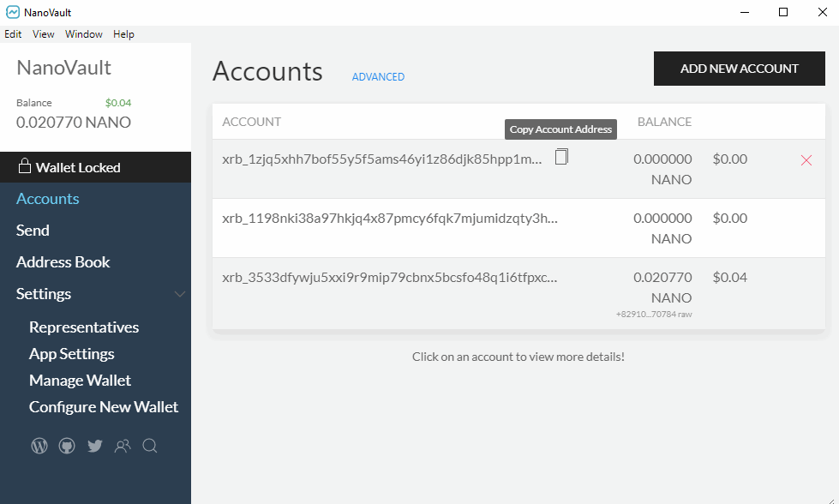Open the Help menu

[x=123, y=34]
